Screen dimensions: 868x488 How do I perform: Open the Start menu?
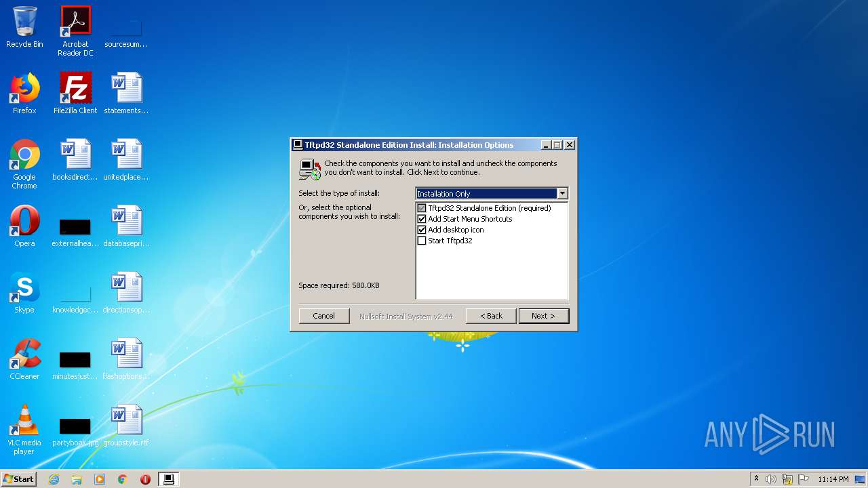click(18, 479)
